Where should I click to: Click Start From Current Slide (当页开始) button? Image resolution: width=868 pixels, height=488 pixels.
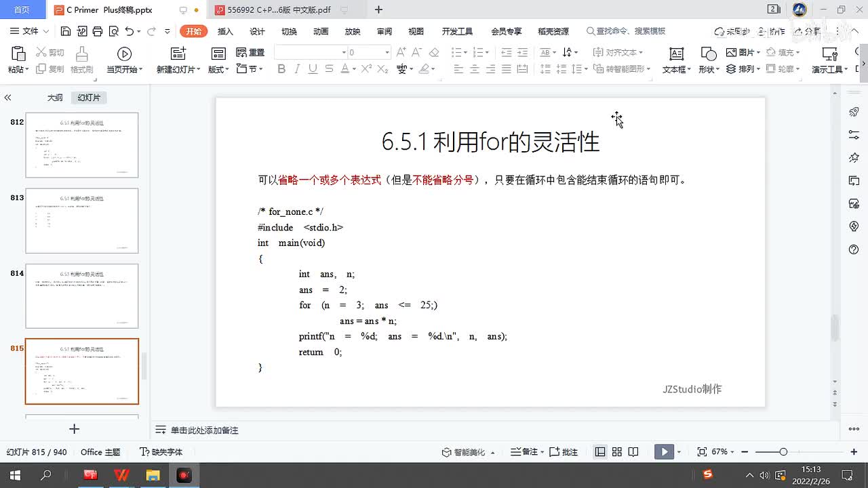[124, 60]
